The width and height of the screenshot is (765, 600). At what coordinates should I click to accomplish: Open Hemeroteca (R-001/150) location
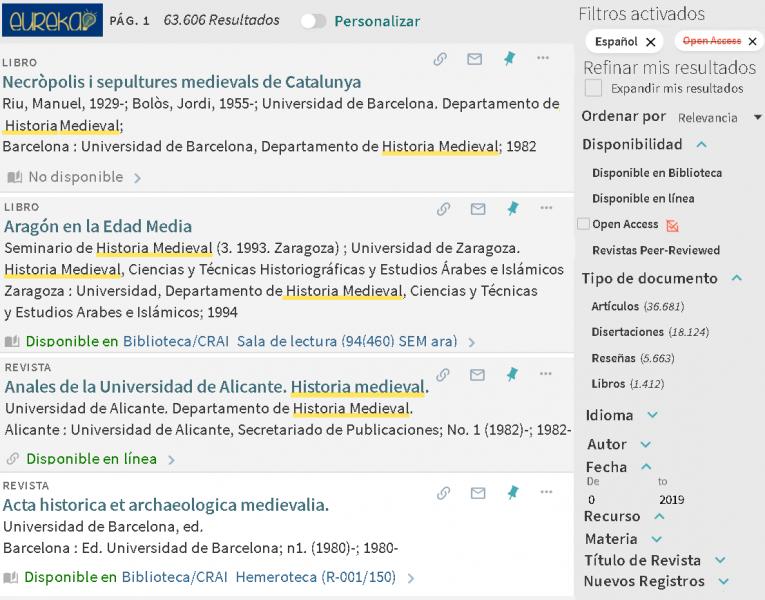pos(315,578)
